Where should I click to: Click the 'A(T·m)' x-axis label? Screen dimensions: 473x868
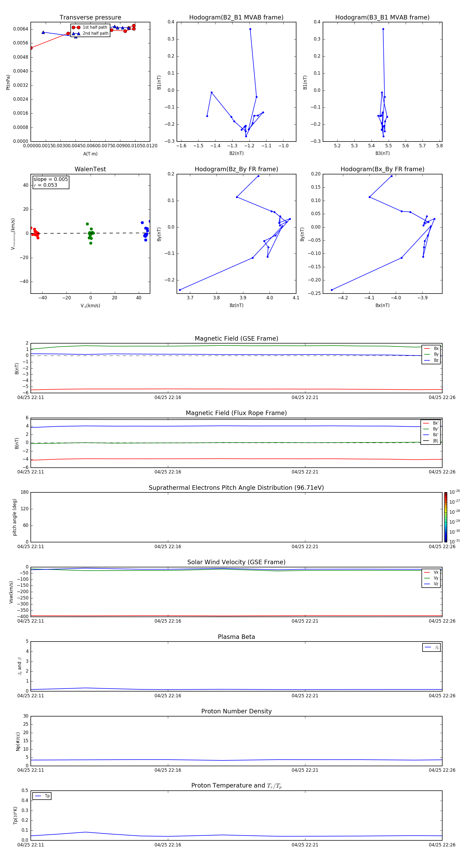point(90,154)
